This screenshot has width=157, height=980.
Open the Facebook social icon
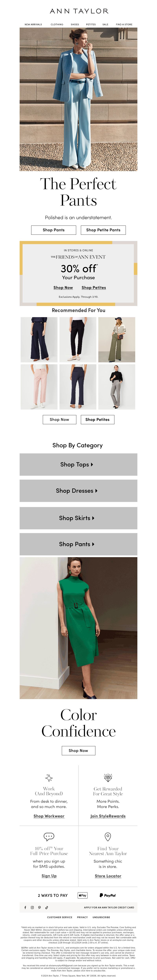click(26, 907)
